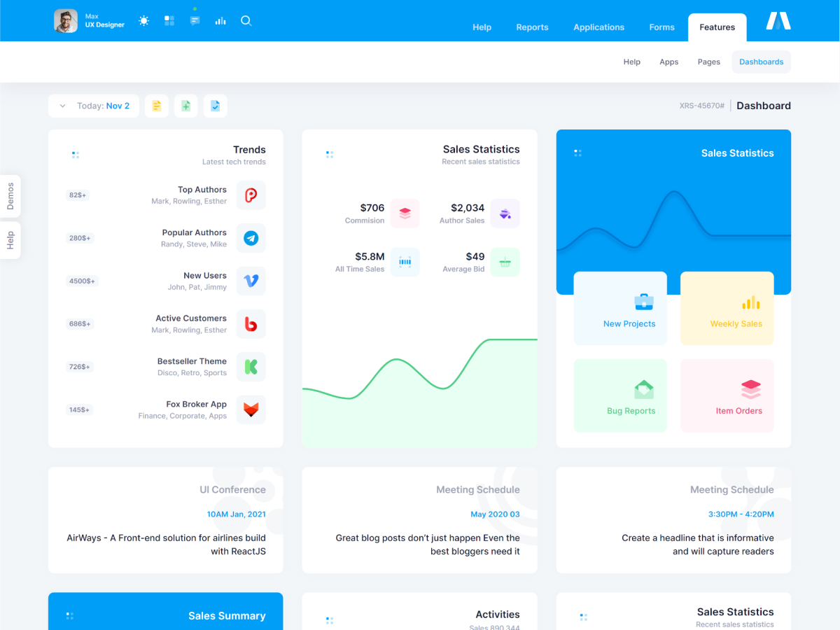Viewport: 840px width, 630px height.
Task: Open the Applications menu
Action: 598,27
